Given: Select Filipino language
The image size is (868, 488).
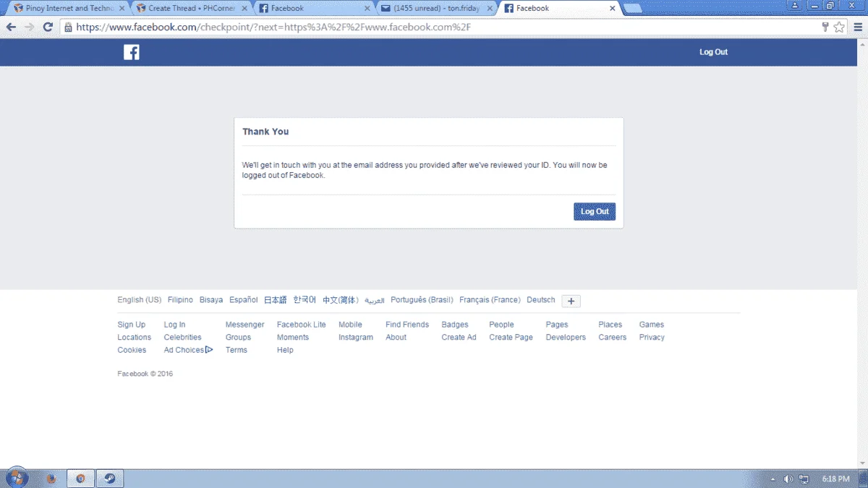Looking at the screenshot, I should (x=180, y=300).
